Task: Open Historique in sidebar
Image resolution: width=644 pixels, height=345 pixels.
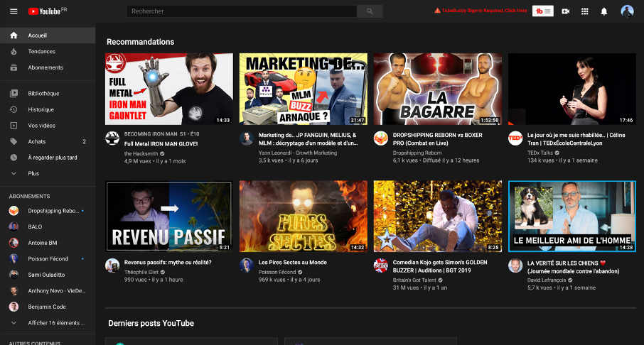Action: tap(48, 109)
